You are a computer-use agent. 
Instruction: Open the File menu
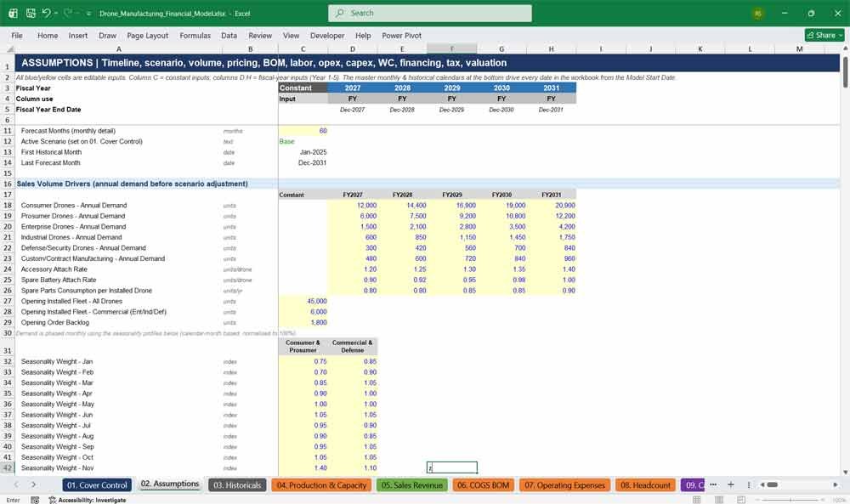point(17,35)
